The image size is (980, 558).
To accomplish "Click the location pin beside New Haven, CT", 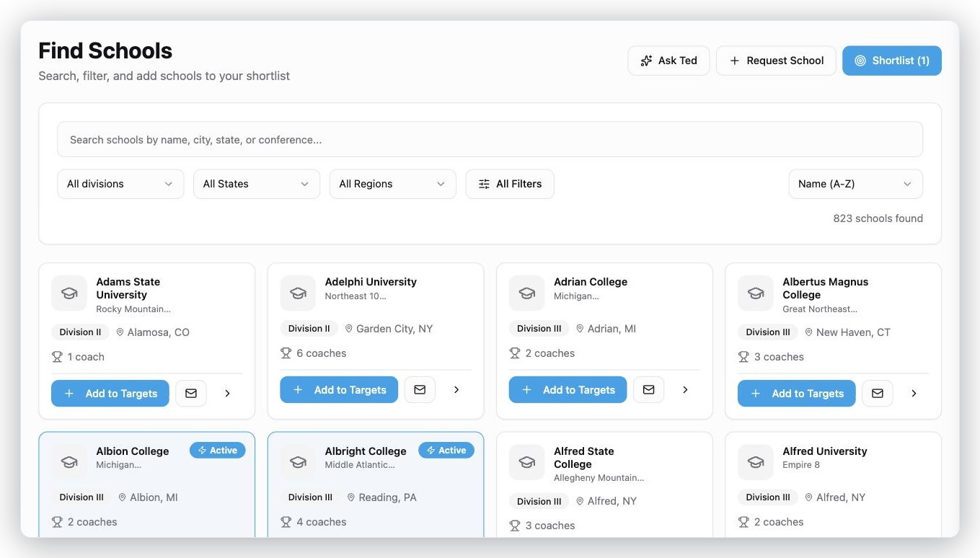I will click(808, 332).
